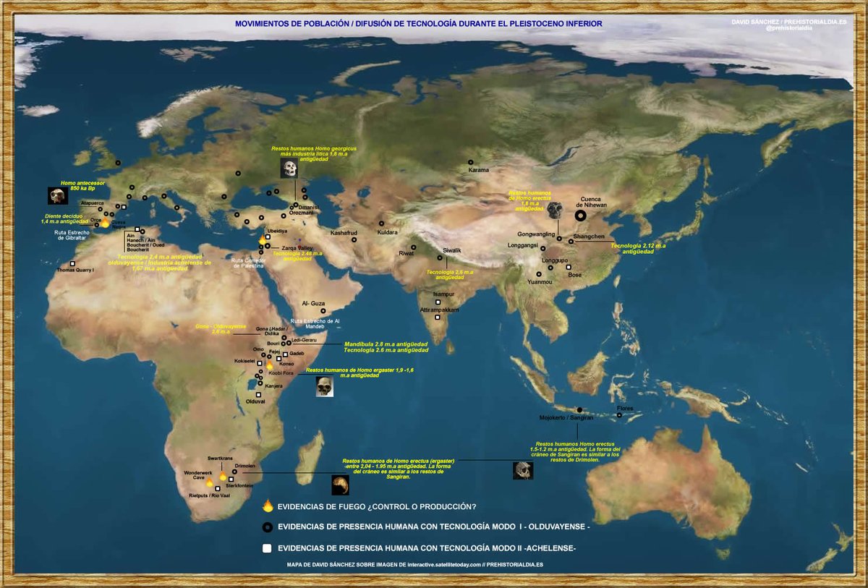The width and height of the screenshot is (868, 588).
Task: Click the circle marker at Kashafrud
Action: (x=354, y=239)
